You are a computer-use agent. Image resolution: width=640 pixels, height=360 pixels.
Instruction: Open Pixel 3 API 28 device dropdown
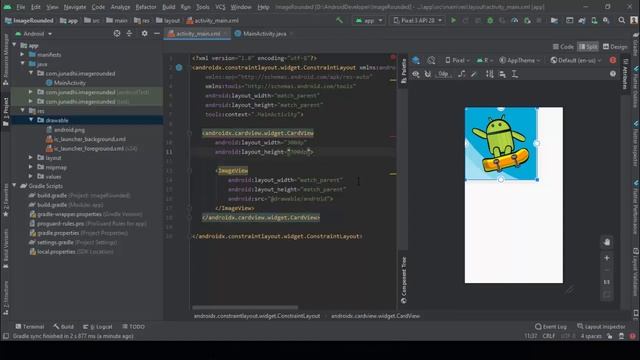pyautogui.click(x=418, y=20)
